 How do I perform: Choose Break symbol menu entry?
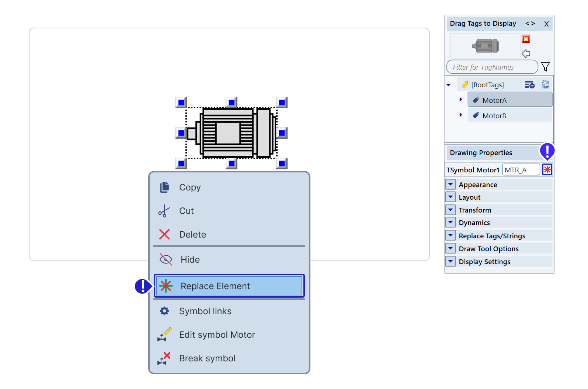(207, 358)
